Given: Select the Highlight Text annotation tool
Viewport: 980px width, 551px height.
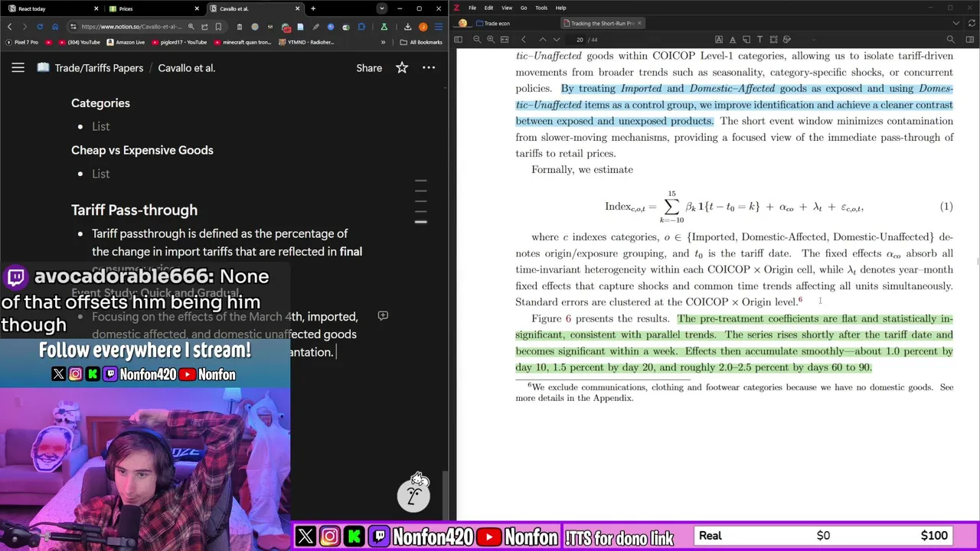Looking at the screenshot, I should click(719, 40).
